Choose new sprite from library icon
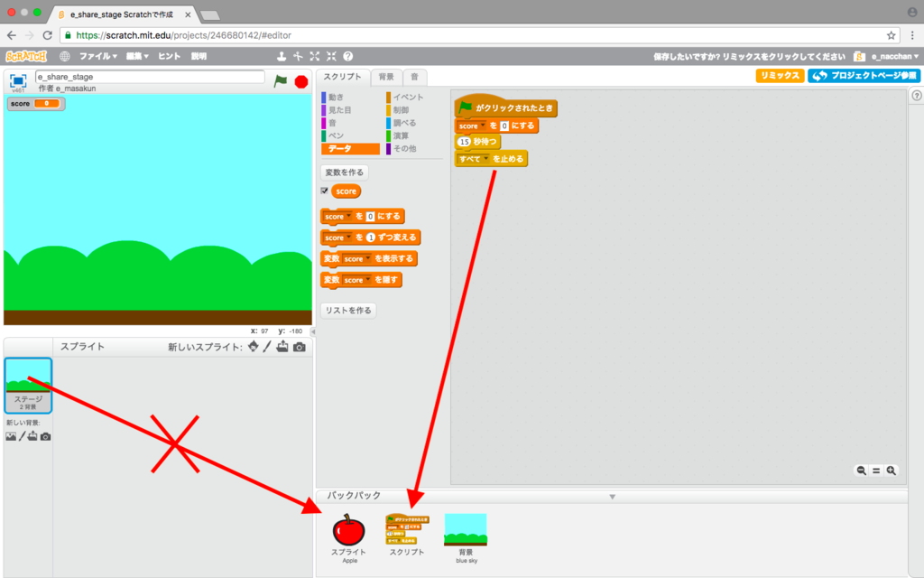The width and height of the screenshot is (924, 578). [253, 346]
